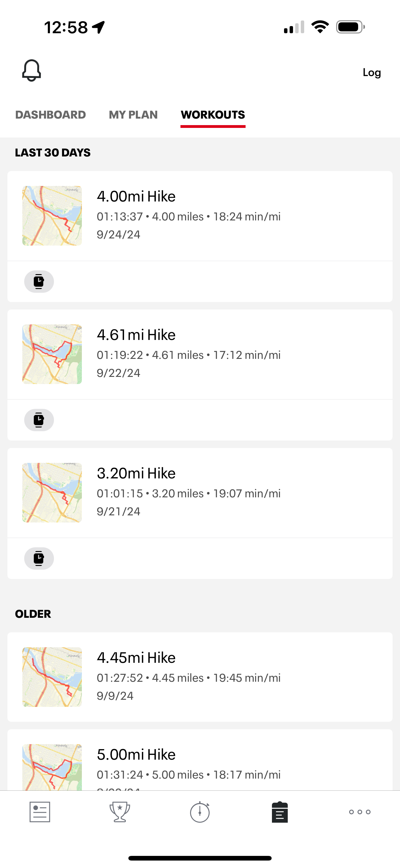Open the 4.61mi Hike workout title
Image resolution: width=400 pixels, height=868 pixels.
pos(136,335)
